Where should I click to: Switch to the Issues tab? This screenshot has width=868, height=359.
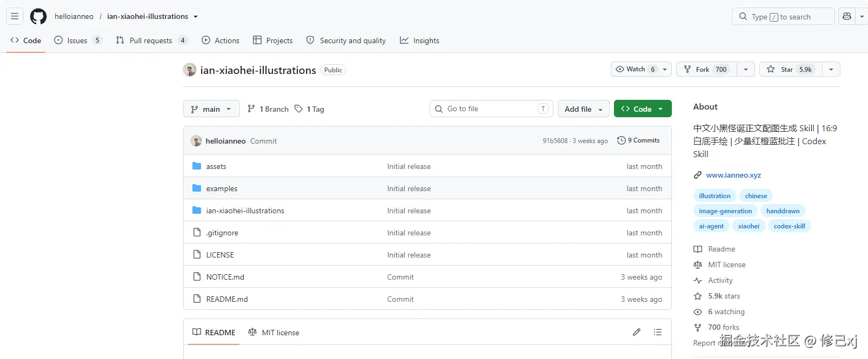pos(78,40)
